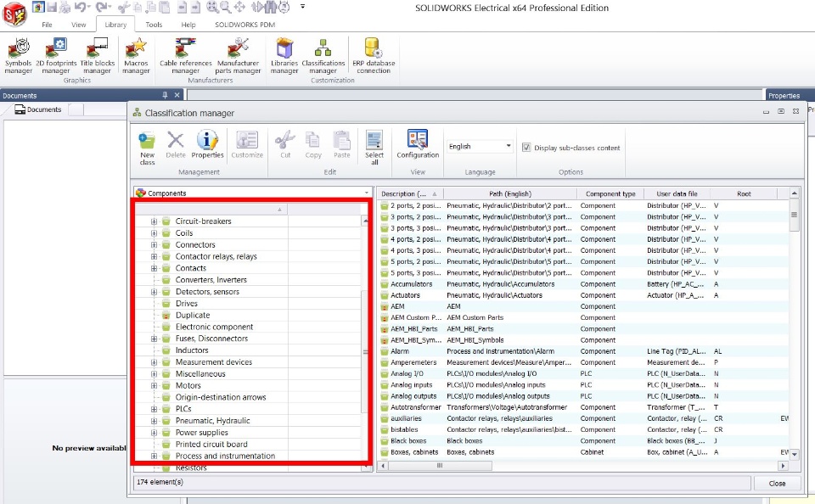Select the Documents tab in side panel
This screenshot has height=504, width=815.
click(38, 109)
